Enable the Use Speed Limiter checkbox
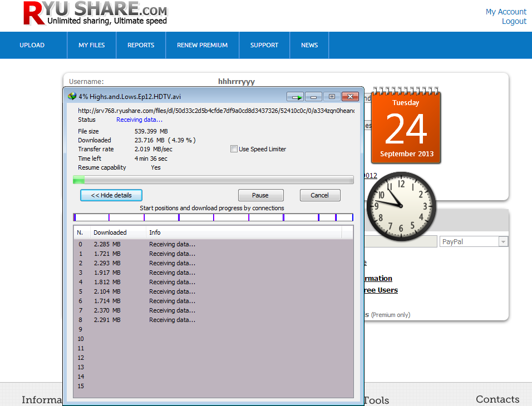Image resolution: width=532 pixels, height=406 pixels. click(x=234, y=149)
